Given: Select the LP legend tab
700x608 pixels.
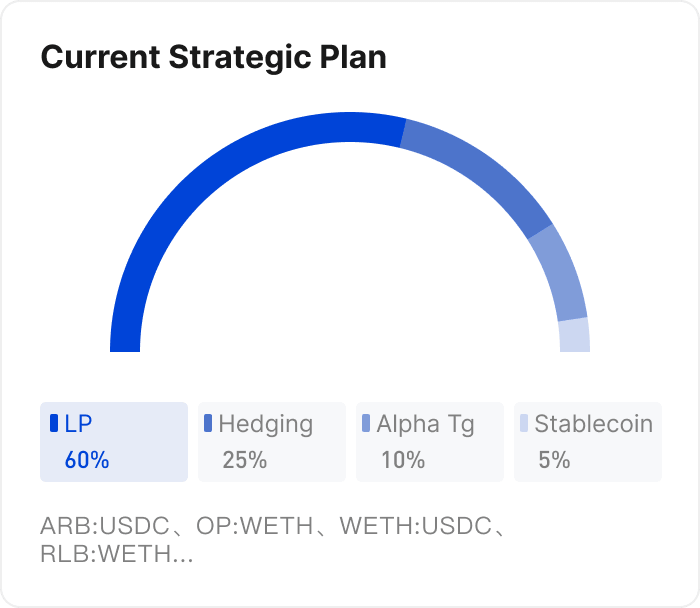Looking at the screenshot, I should pyautogui.click(x=113, y=441).
